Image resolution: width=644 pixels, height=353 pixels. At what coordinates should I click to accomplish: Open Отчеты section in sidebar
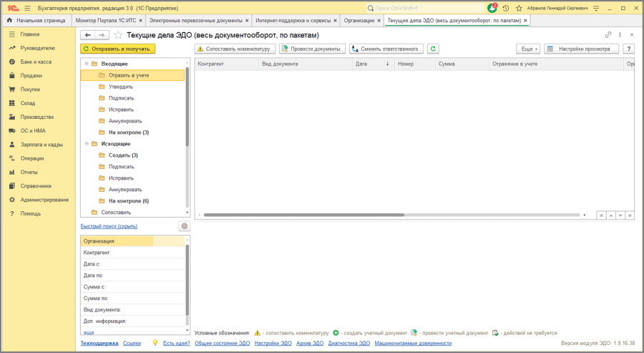[29, 172]
